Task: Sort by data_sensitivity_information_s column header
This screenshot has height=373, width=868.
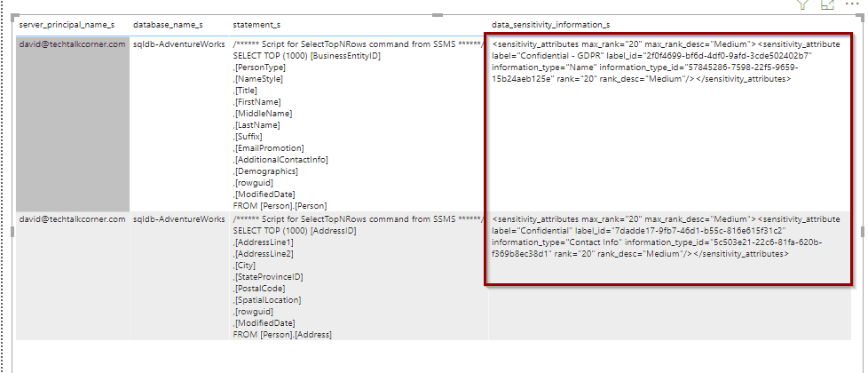Action: 551,25
